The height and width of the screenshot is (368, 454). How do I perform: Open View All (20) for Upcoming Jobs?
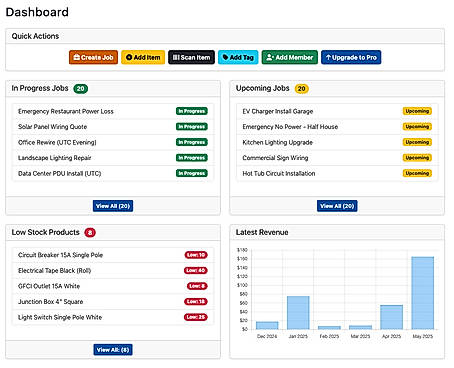click(x=337, y=206)
